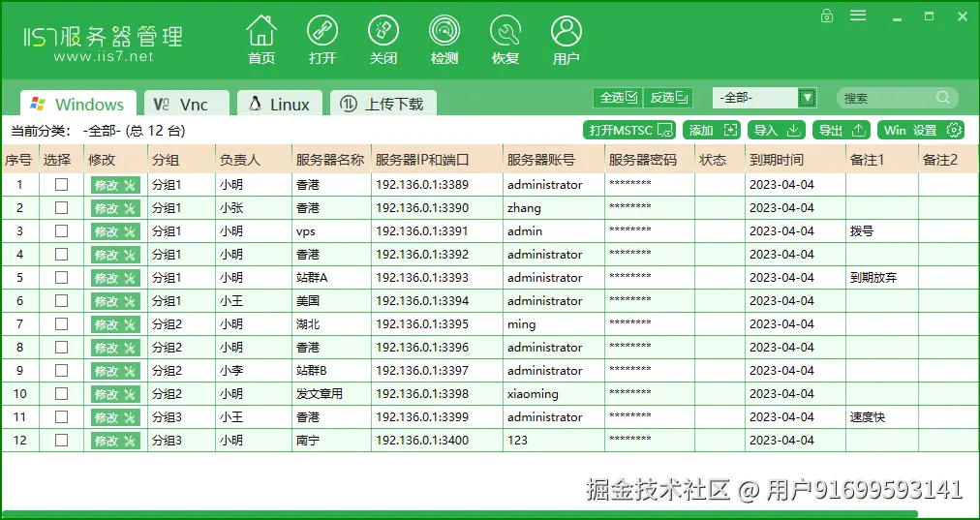The height and width of the screenshot is (520, 980).
Task: Click the 到期放弃 remark cell
Action: pyautogui.click(x=882, y=278)
